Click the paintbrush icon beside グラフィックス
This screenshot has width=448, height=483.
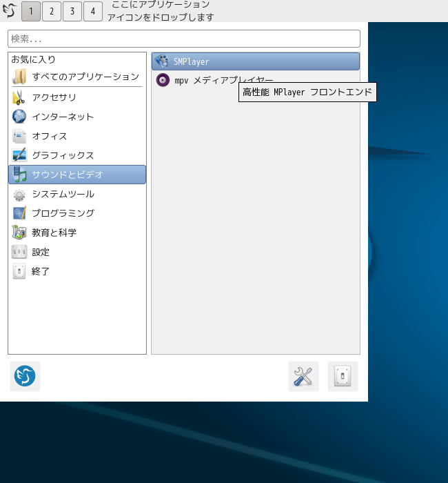tap(19, 155)
